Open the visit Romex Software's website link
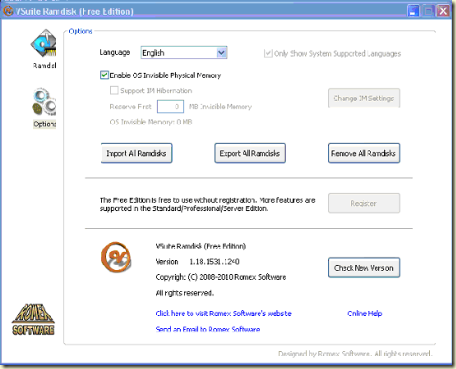Viewport: 456px width, 369px height. (223, 313)
